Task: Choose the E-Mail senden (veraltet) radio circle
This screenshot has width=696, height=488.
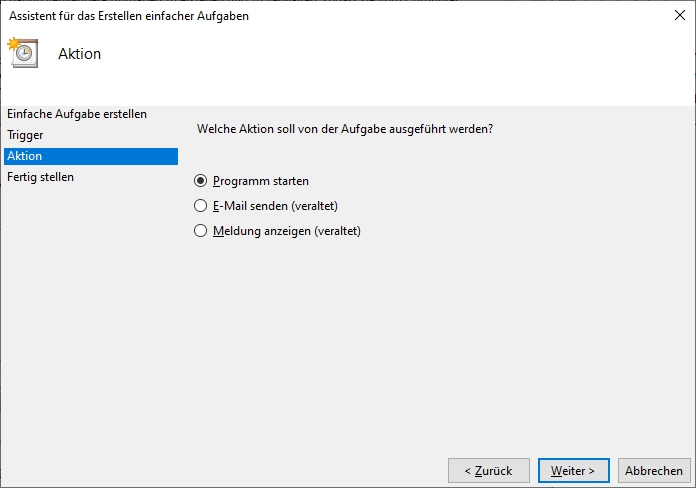Action: click(x=201, y=206)
